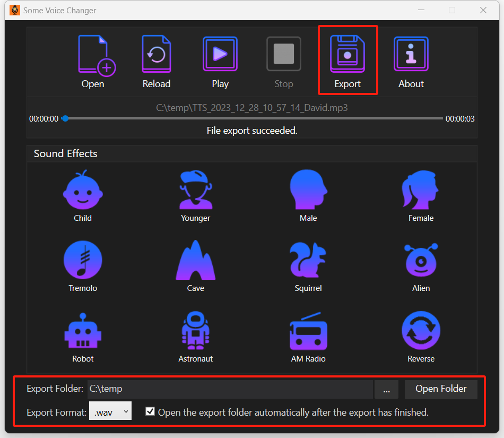Reload the current audio file
The image size is (504, 438).
point(156,61)
